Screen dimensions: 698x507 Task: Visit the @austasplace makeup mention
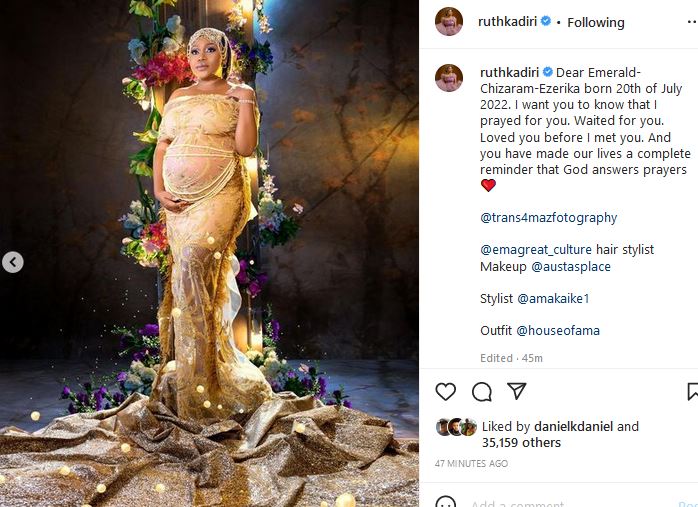point(571,267)
